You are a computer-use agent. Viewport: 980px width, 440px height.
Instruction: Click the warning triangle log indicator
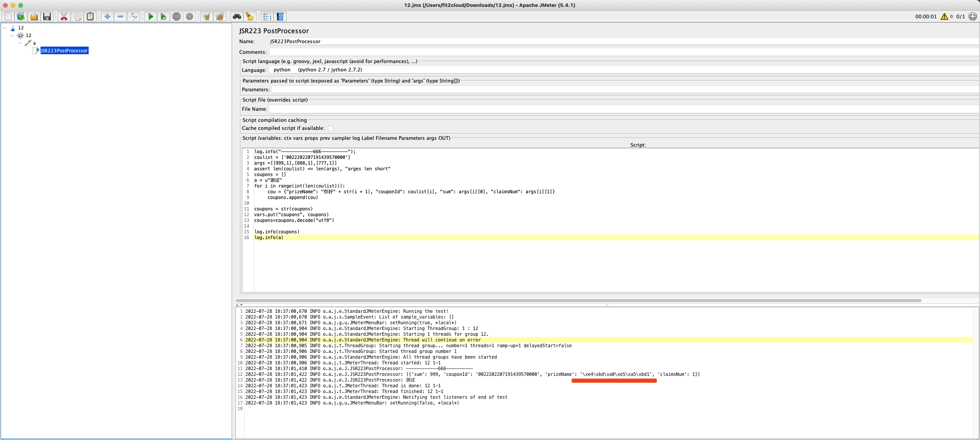[944, 16]
